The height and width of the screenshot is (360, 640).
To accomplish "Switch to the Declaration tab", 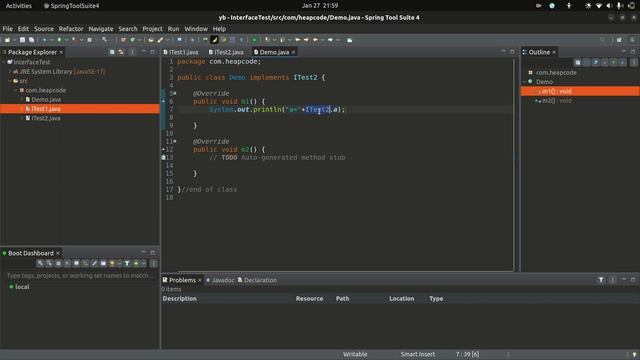I will click(258, 280).
